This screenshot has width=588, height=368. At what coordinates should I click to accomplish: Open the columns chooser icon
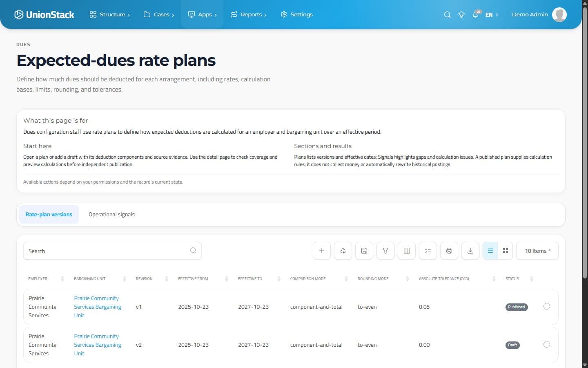407,251
